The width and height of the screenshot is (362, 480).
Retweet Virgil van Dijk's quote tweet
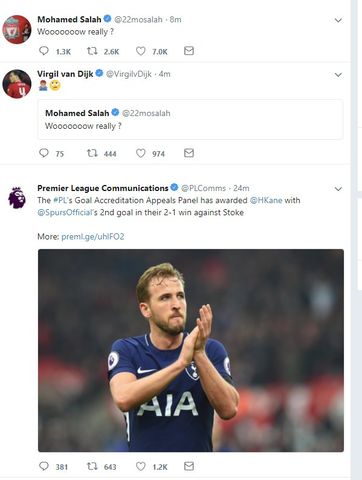pyautogui.click(x=92, y=153)
